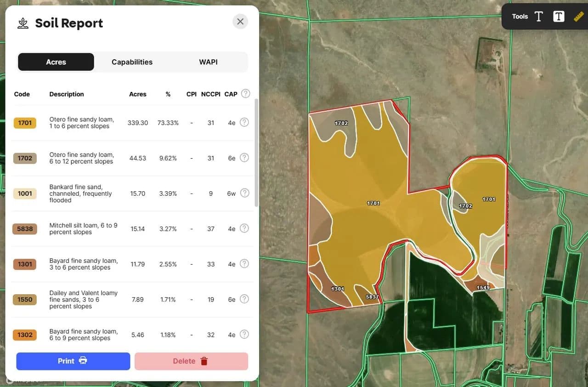Select the boxed text label tool
Image resolution: width=588 pixels, height=387 pixels.
click(x=559, y=17)
